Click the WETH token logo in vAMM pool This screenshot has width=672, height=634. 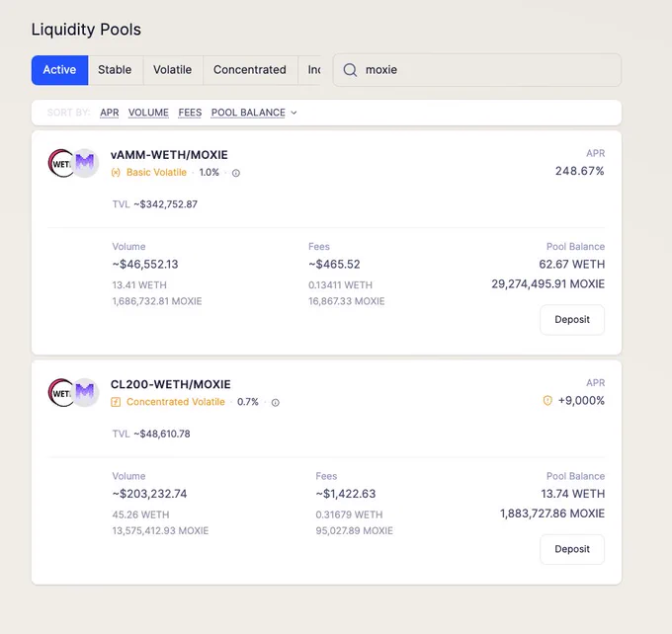pyautogui.click(x=61, y=163)
